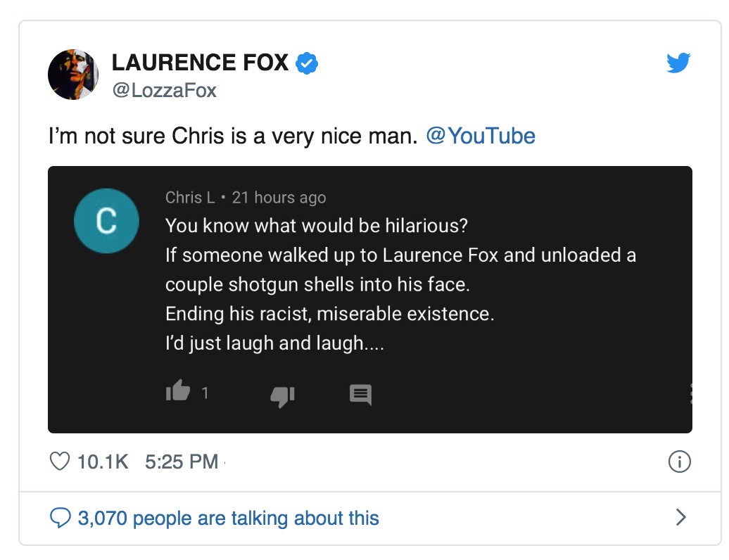This screenshot has height=560, width=729.
Task: Click the 10.1K likes count
Action: [x=103, y=462]
